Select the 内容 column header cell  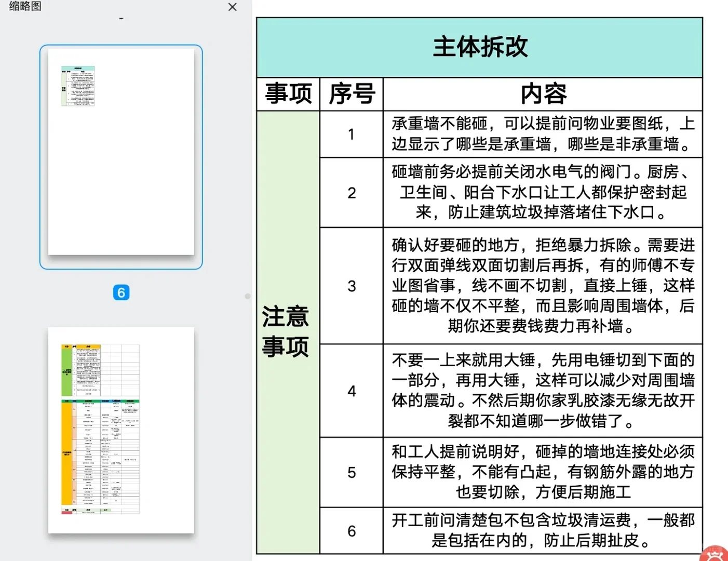(543, 94)
